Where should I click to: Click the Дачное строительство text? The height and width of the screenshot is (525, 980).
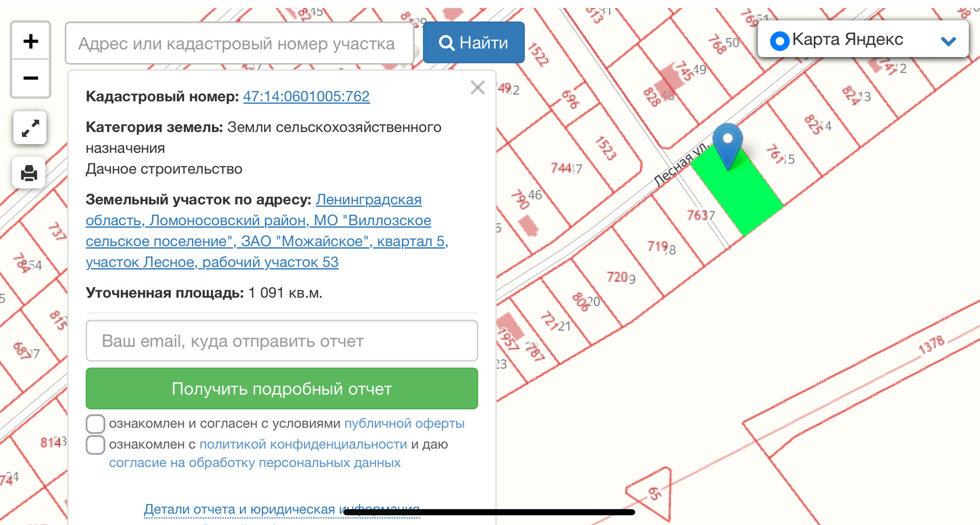(x=164, y=169)
